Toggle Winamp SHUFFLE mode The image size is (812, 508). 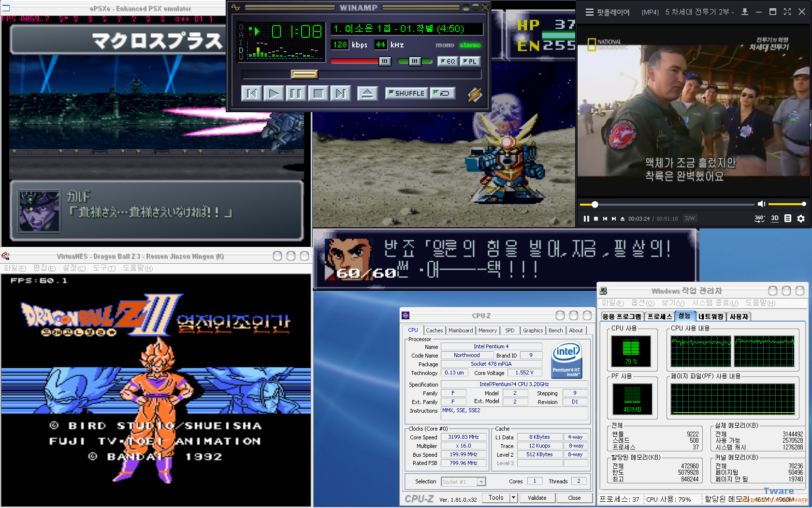click(406, 93)
